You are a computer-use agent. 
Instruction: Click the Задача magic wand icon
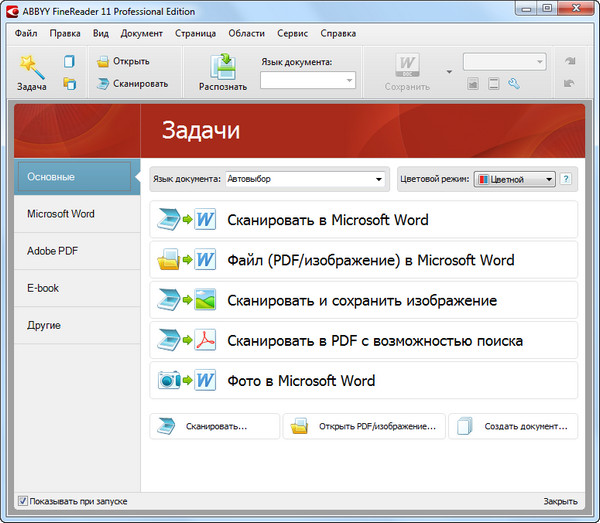tap(31, 66)
